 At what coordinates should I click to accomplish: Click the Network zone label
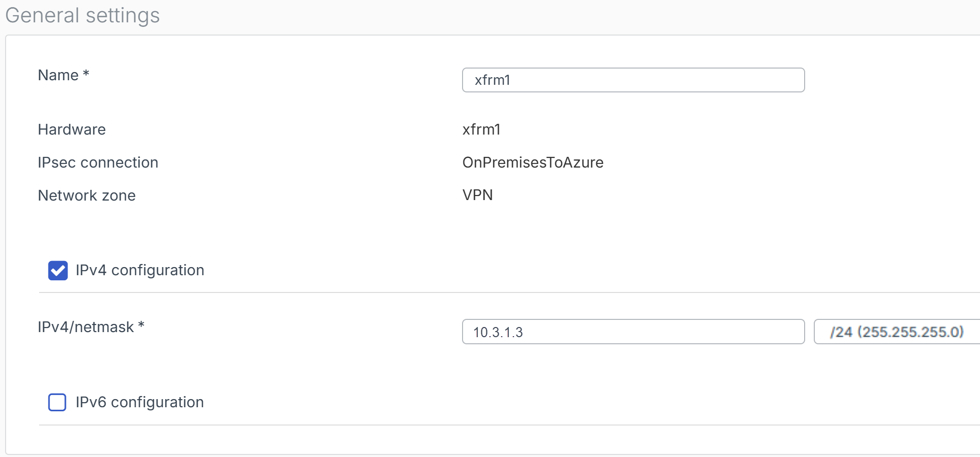[87, 195]
